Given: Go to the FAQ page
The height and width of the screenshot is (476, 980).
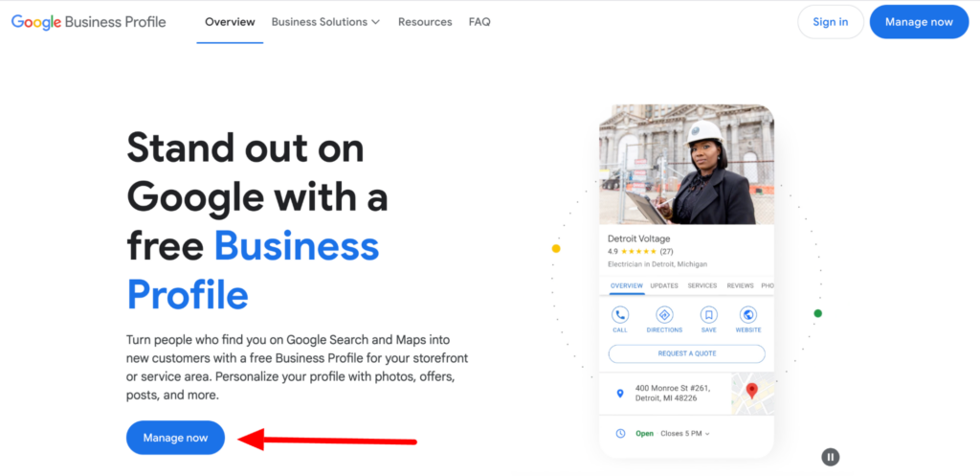Looking at the screenshot, I should [x=479, y=22].
